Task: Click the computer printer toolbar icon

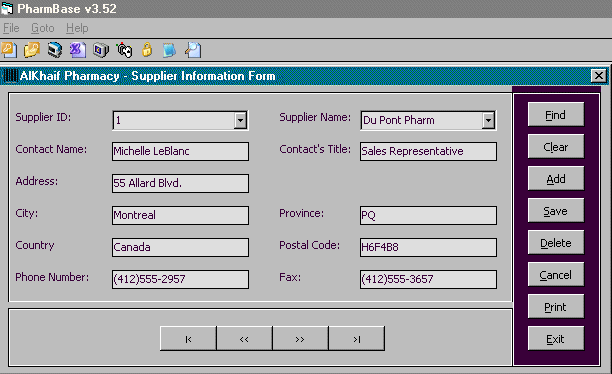Action: pos(55,50)
